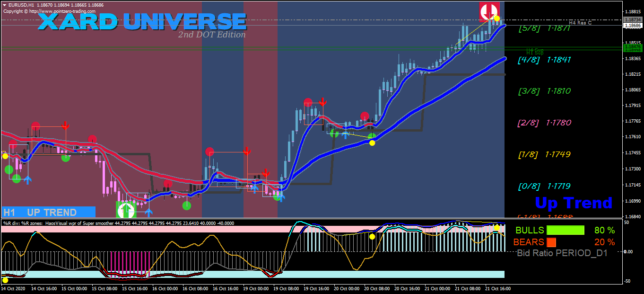This screenshot has width=644, height=294.
Task: Click the current bid price tag 1.18686
Action: click(x=632, y=25)
